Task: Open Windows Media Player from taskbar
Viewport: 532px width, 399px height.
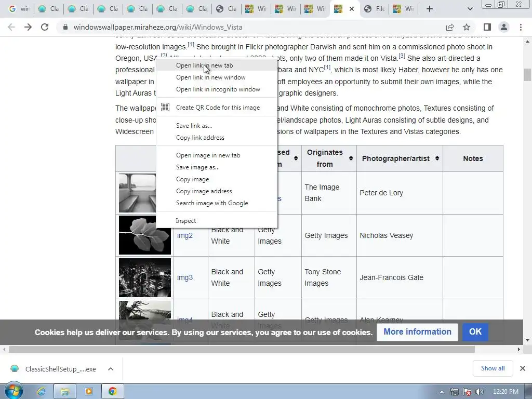Action: [x=88, y=392]
